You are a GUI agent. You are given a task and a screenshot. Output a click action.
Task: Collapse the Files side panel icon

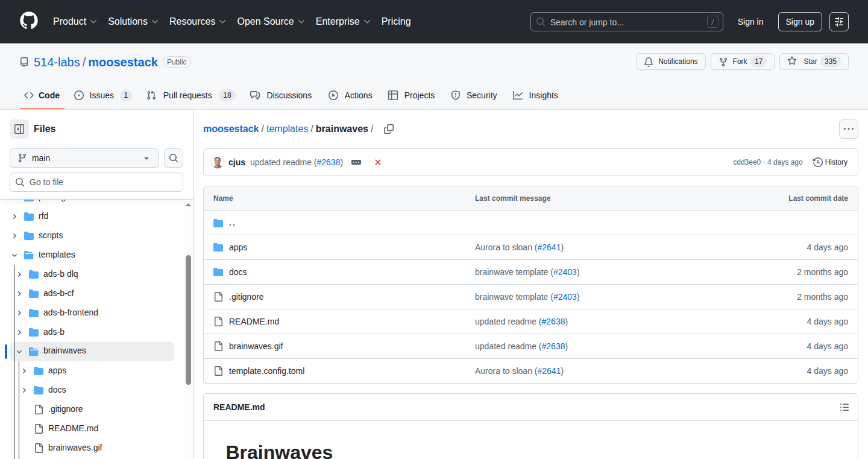[19, 129]
